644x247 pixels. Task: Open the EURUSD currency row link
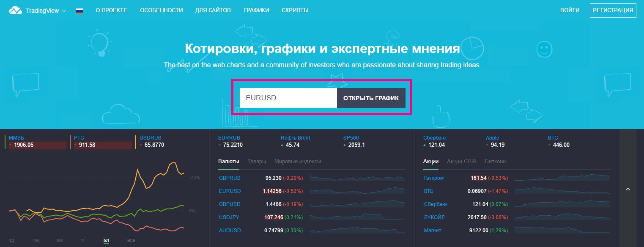(x=230, y=191)
